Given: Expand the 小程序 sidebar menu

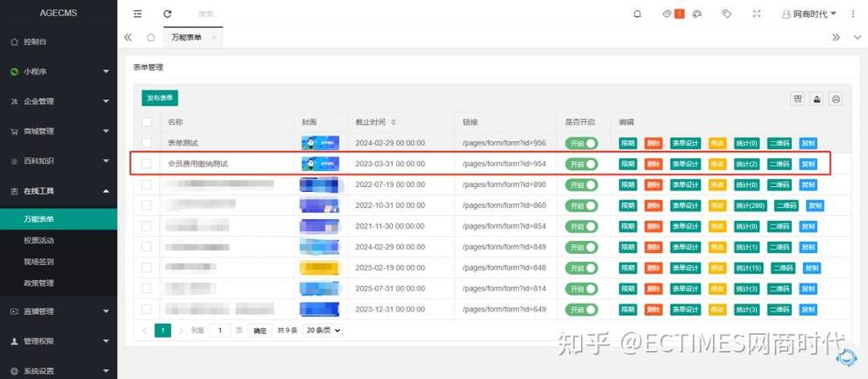Looking at the screenshot, I should pyautogui.click(x=58, y=71).
